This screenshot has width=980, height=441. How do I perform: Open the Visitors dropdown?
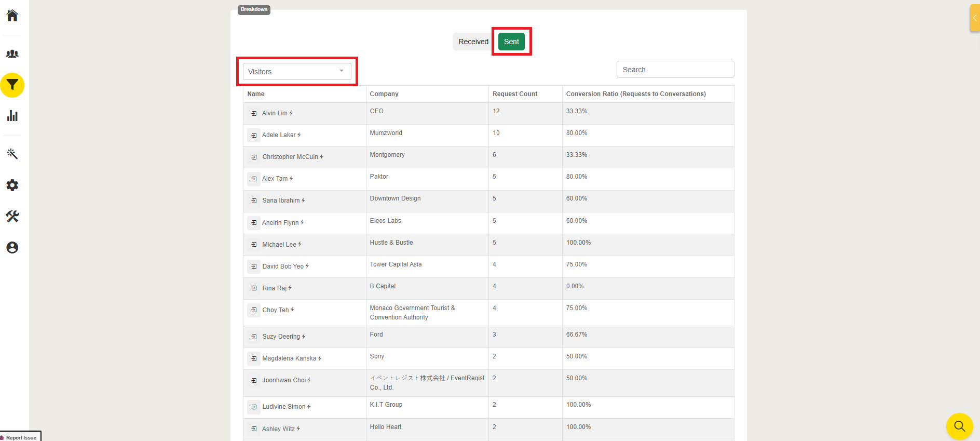tap(297, 72)
